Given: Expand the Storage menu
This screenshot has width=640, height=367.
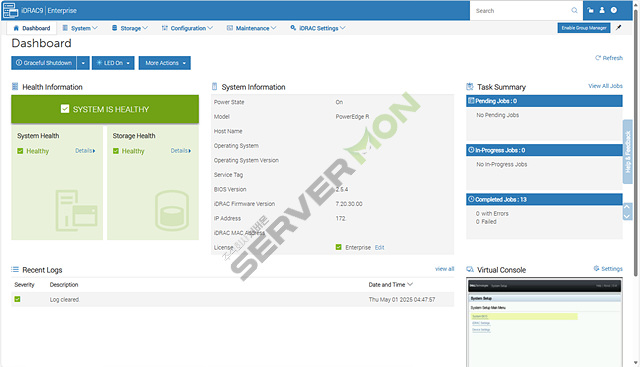Looking at the screenshot, I should coord(130,28).
